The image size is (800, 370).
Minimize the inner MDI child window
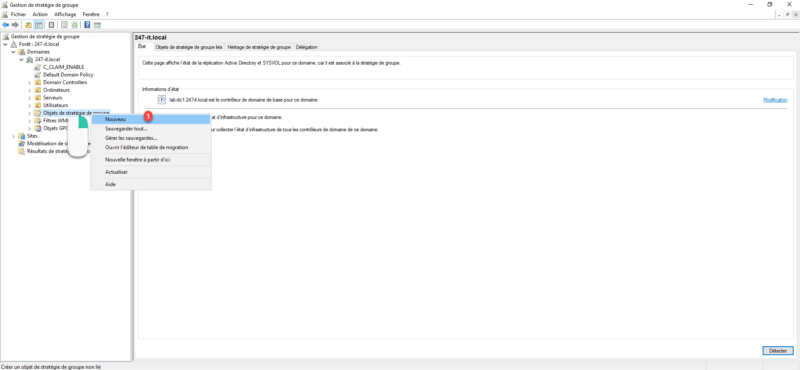click(x=780, y=15)
